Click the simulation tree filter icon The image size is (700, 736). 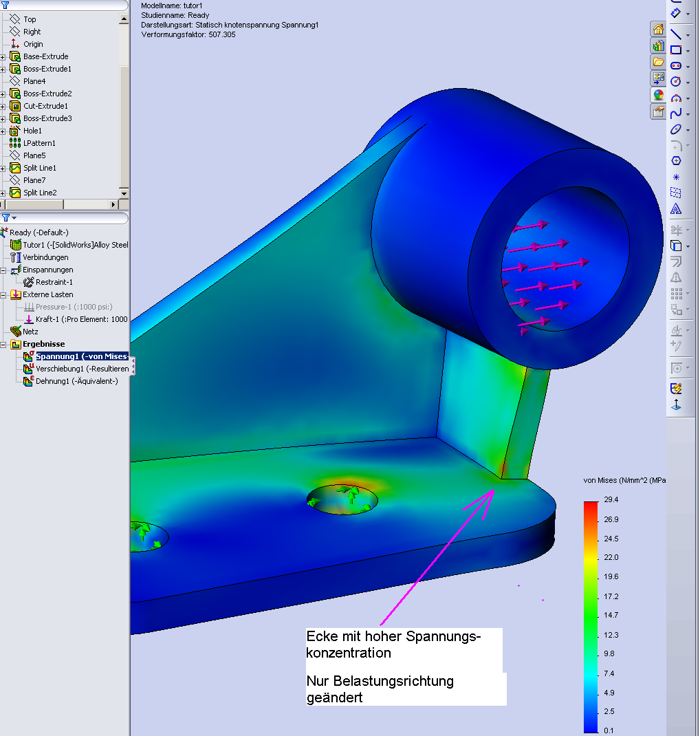tap(6, 218)
